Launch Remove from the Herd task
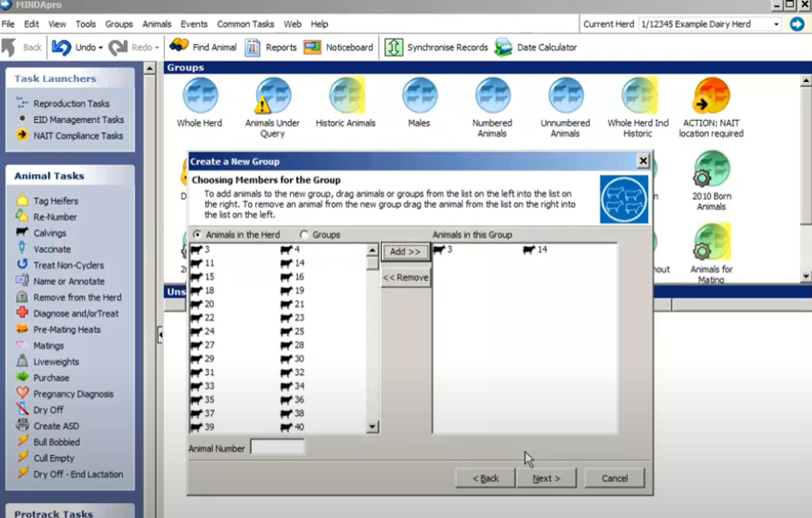The image size is (812, 518). 69,297
